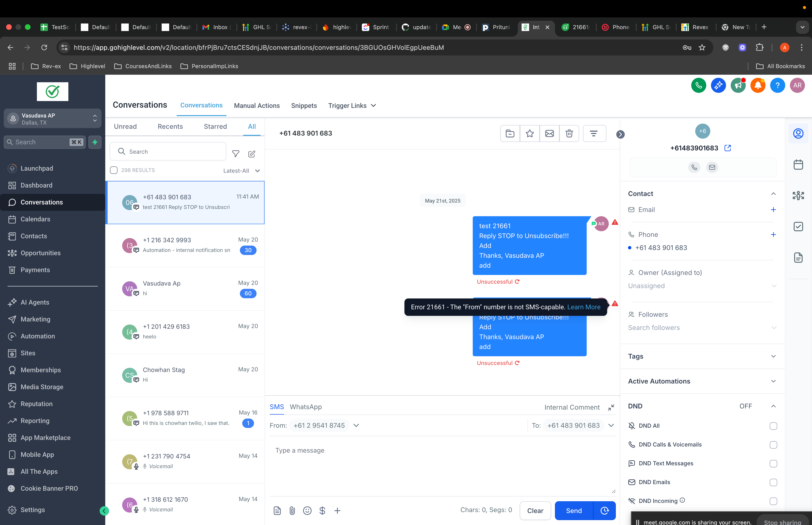Delete conversation with trash icon
Viewport: 812px width, 525px height.
coord(569,133)
